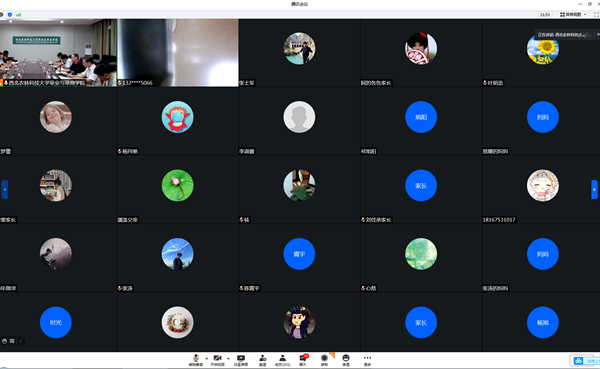This screenshot has height=369, width=600.
Task: Open share screen from the toolbar
Action: [x=241, y=360]
